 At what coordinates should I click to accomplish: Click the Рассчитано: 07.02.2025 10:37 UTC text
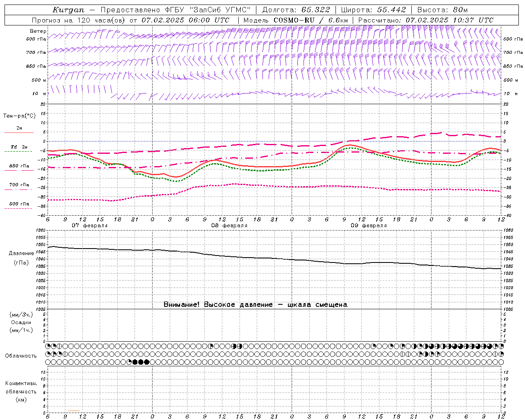pyautogui.click(x=426, y=20)
